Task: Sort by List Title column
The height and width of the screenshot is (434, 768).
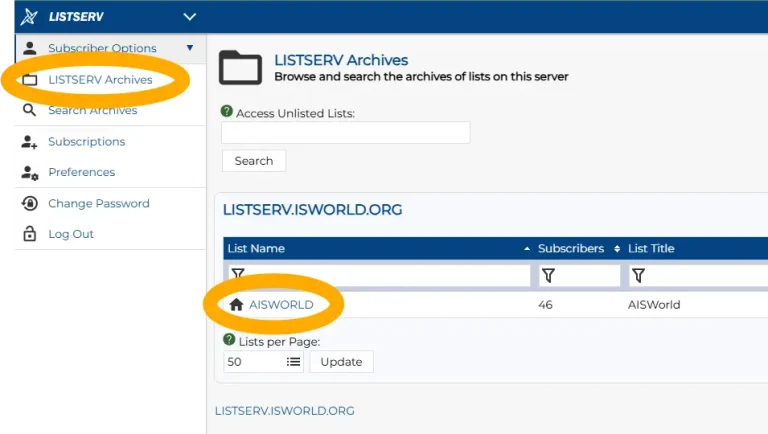Action: [x=651, y=248]
